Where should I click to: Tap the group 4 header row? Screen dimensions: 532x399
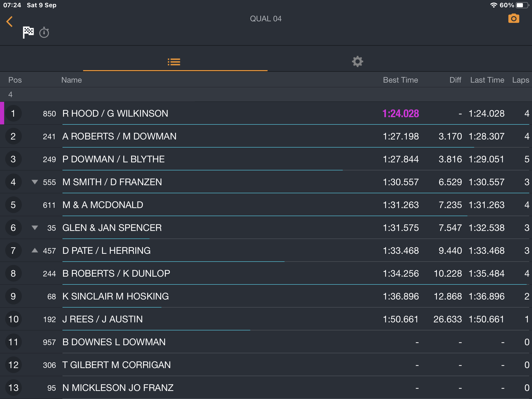[x=266, y=94]
